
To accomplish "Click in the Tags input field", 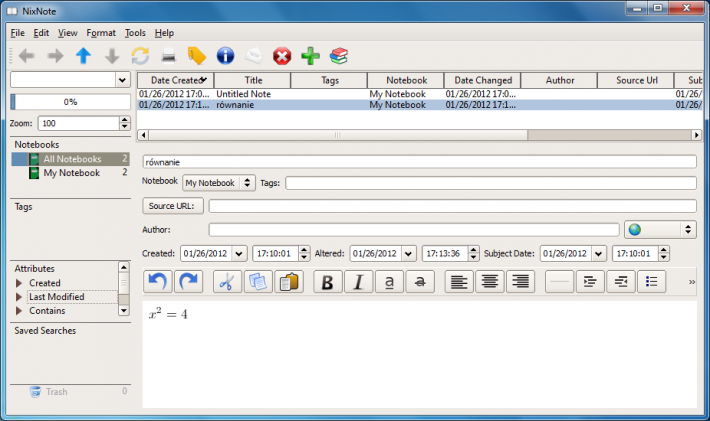I will click(491, 183).
